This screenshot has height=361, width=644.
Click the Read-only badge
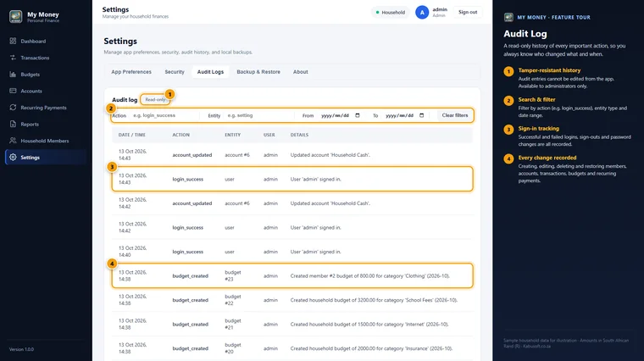(155, 99)
